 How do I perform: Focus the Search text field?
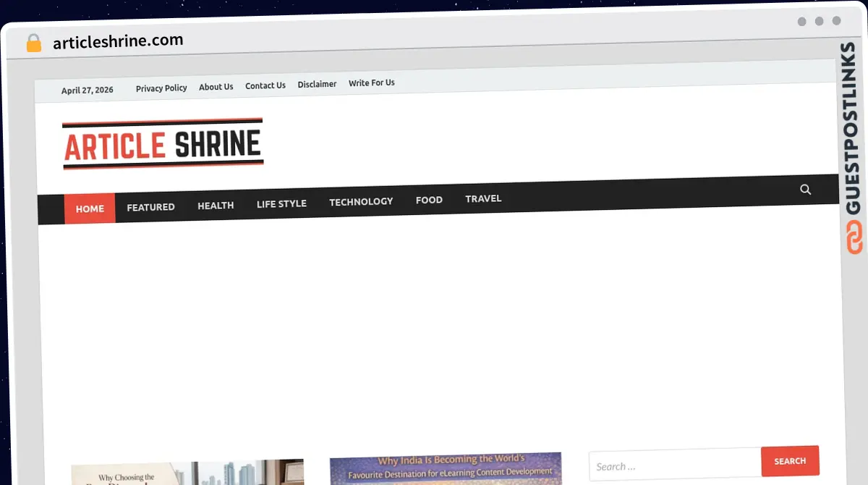pos(675,466)
